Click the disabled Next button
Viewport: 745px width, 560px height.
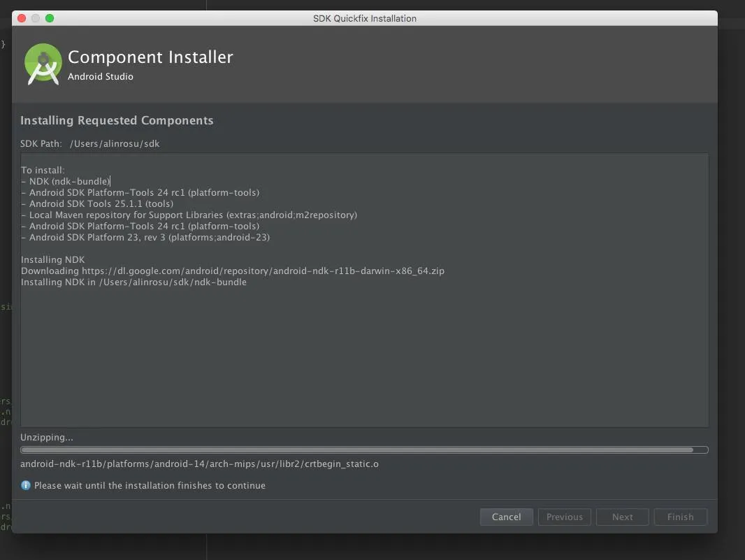[x=623, y=517]
